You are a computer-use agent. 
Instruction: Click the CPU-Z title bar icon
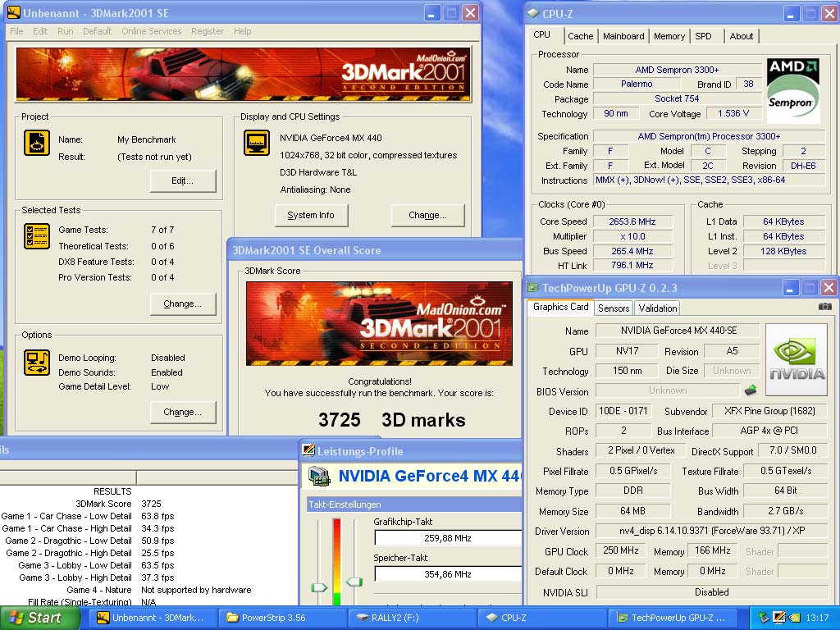point(533,13)
